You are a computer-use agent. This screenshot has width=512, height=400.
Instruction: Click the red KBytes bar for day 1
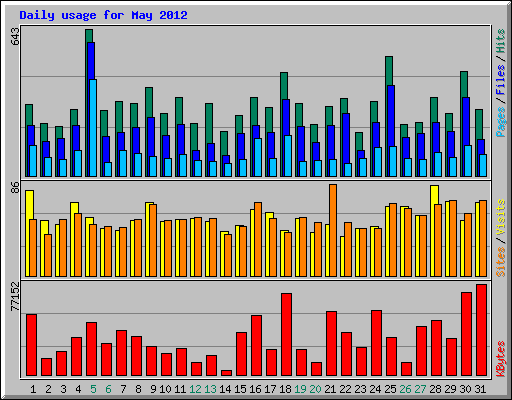31,345
